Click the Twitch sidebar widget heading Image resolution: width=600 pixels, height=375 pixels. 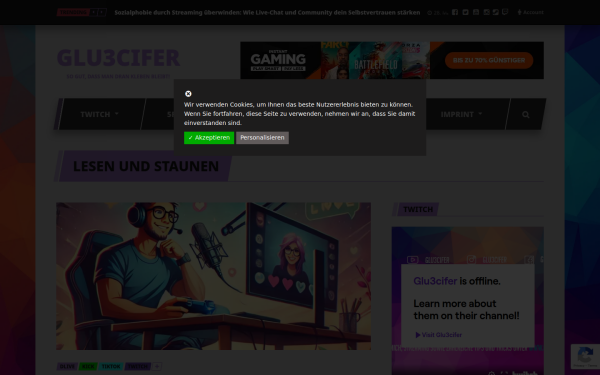click(x=418, y=209)
